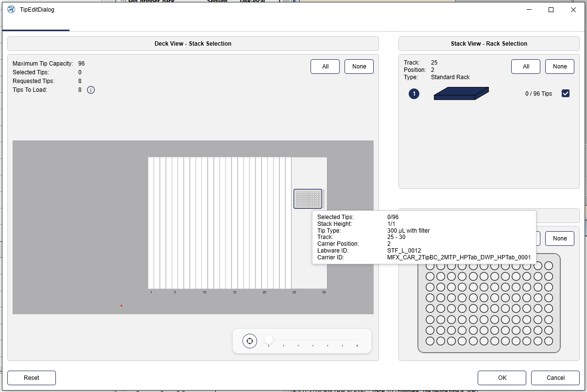The height and width of the screenshot is (392, 587).
Task: Click the Deck View - Stack Selection header
Action: 193,44
